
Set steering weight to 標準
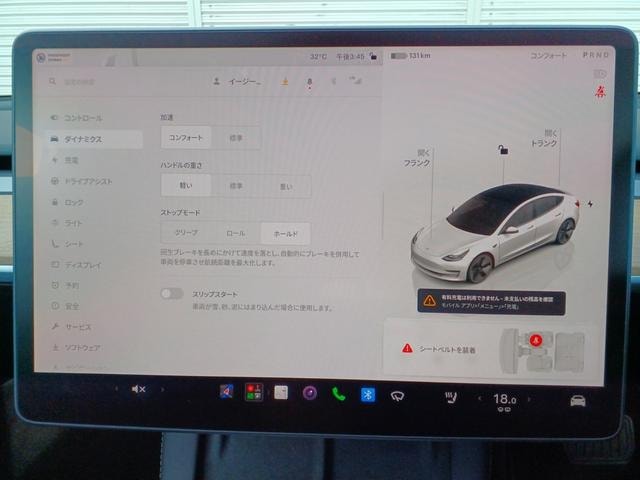pyautogui.click(x=236, y=186)
